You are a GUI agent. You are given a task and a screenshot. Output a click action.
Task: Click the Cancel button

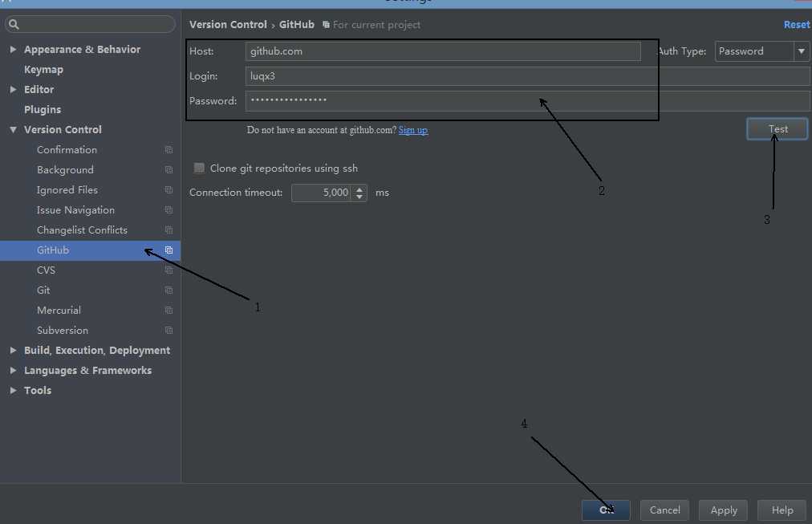(x=665, y=510)
